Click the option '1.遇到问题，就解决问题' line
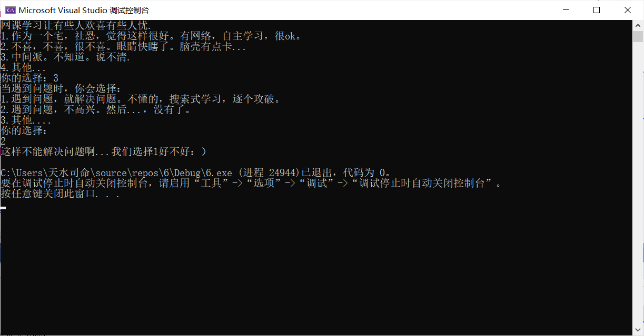This screenshot has height=336, width=644. tap(140, 99)
